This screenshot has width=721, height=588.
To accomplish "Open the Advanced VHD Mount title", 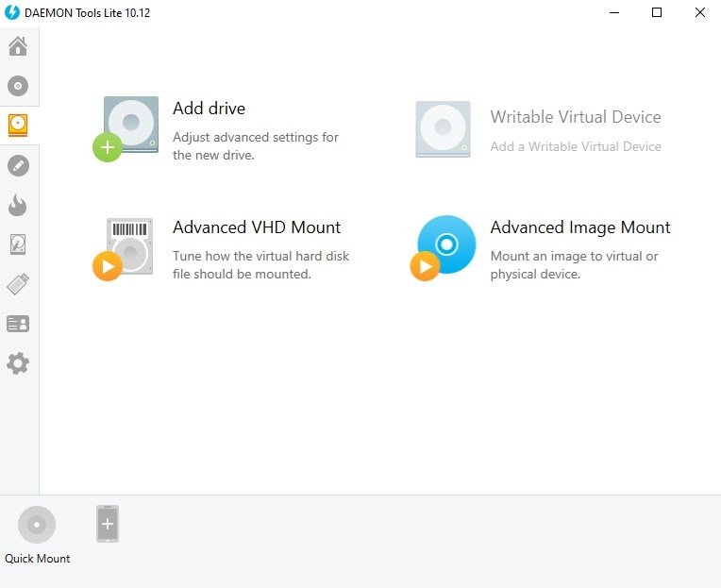I will click(x=257, y=227).
